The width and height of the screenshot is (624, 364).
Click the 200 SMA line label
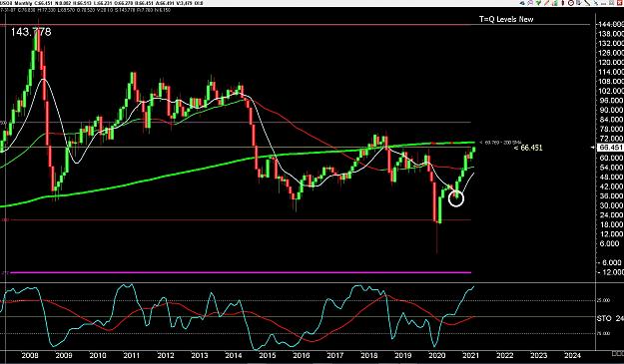coord(500,143)
